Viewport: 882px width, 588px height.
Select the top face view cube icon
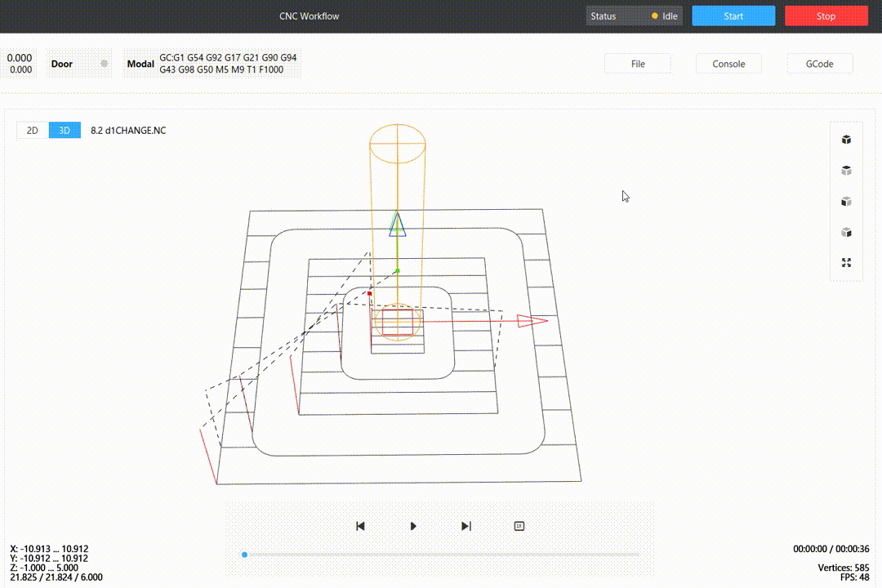(847, 171)
